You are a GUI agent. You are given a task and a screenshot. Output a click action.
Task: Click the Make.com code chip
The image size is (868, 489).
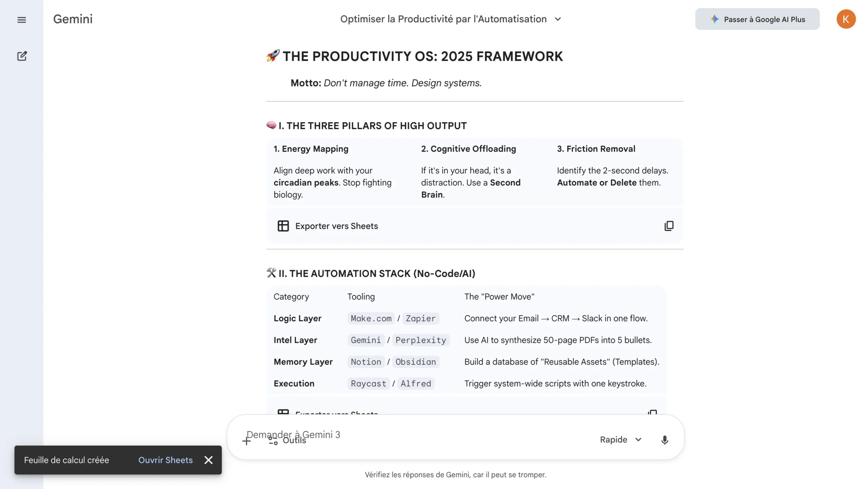371,319
